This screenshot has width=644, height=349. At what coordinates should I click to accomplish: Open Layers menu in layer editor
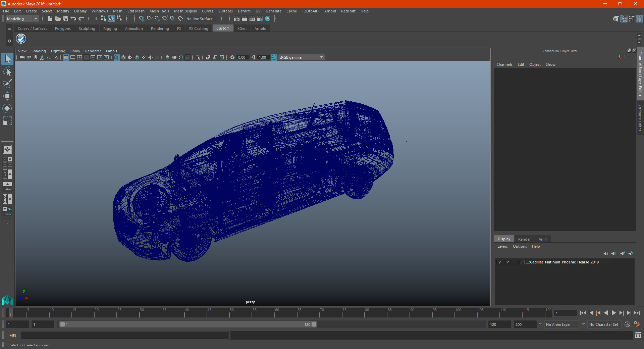pos(502,246)
